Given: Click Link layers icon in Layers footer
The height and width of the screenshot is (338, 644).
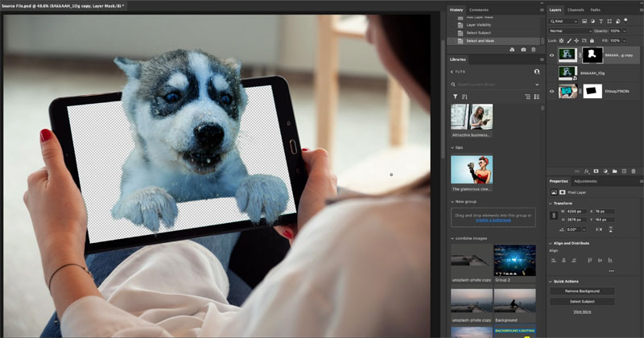Looking at the screenshot, I should [x=577, y=171].
